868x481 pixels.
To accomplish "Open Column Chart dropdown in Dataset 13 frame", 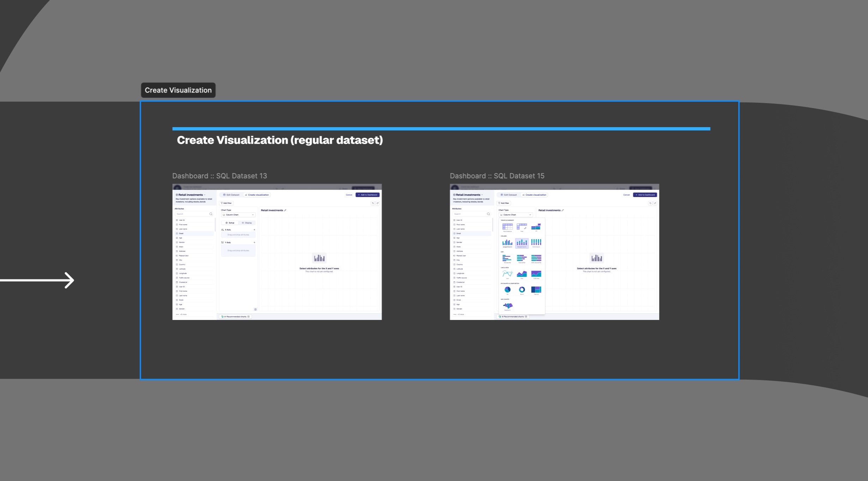I will coord(238,215).
